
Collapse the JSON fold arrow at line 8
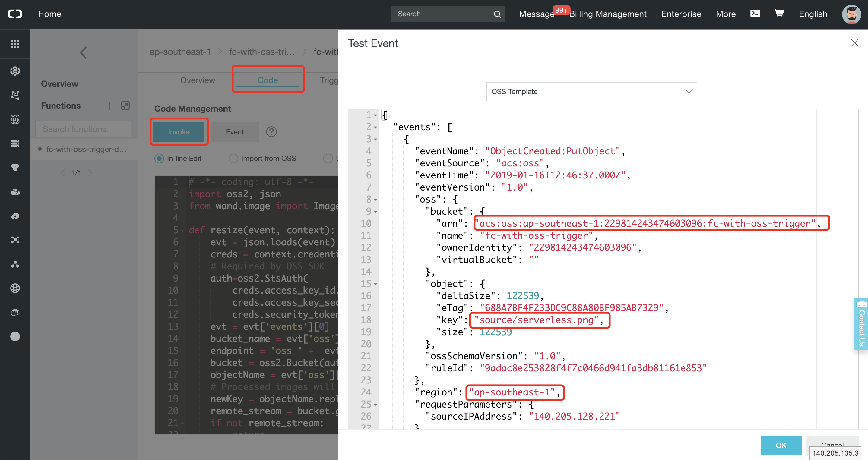click(x=375, y=200)
